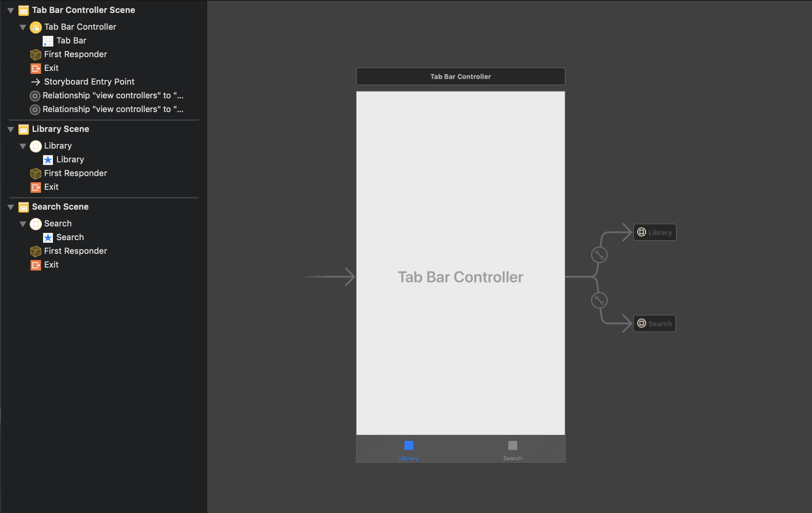The width and height of the screenshot is (812, 513).
Task: Select the Search tab in tab bar
Action: click(x=512, y=450)
